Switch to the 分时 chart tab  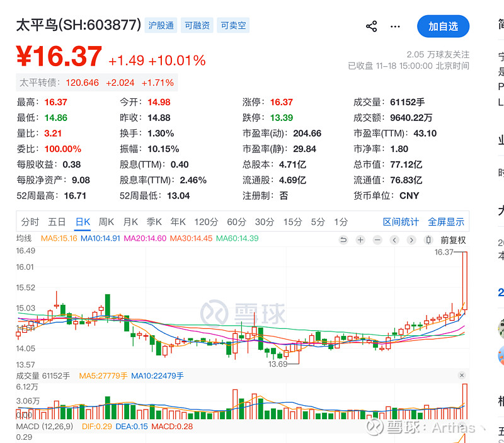[30, 222]
